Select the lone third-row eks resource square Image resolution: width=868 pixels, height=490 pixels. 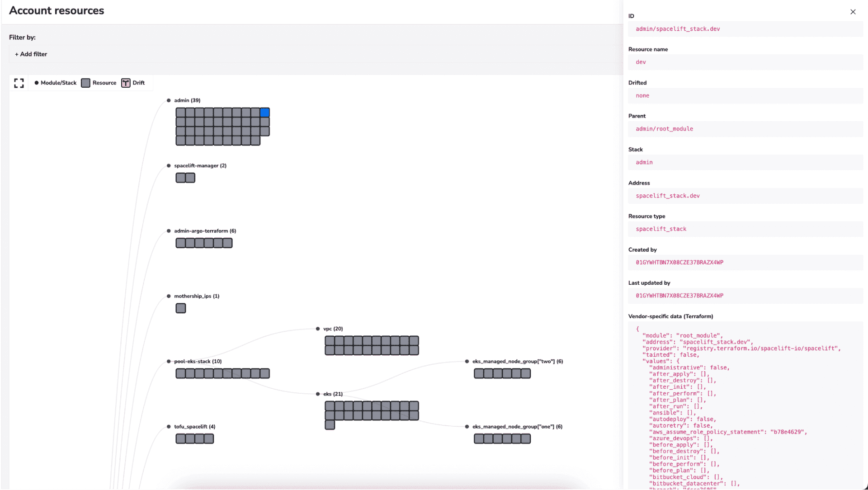pyautogui.click(x=330, y=425)
